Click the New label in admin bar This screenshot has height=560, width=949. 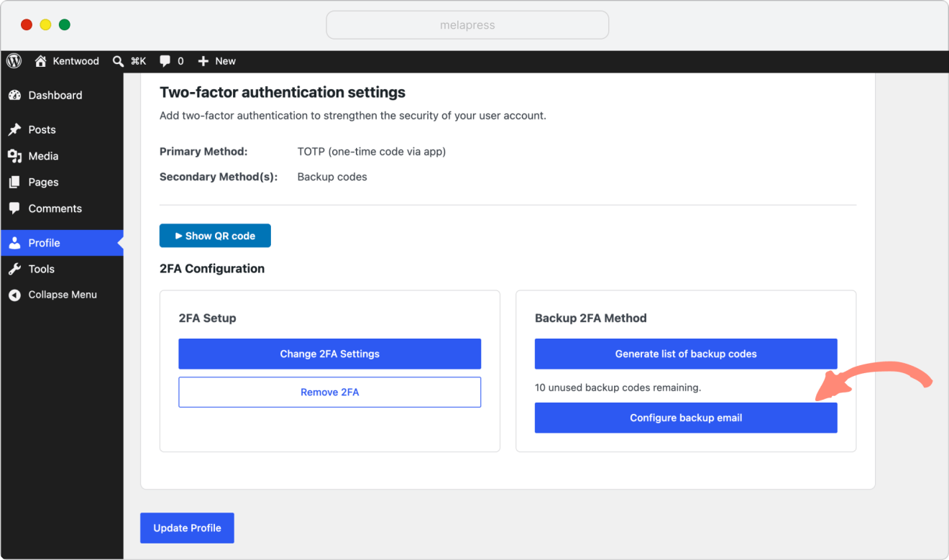pyautogui.click(x=225, y=61)
